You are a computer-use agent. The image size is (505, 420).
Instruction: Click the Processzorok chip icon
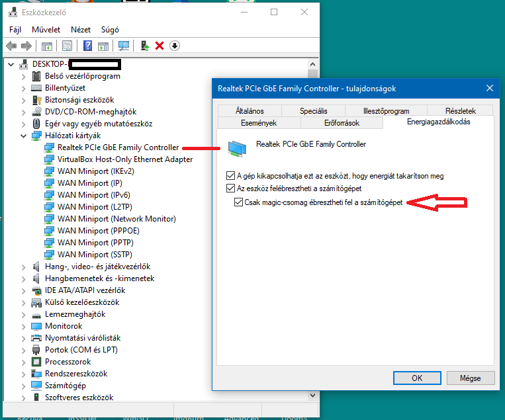click(x=36, y=362)
